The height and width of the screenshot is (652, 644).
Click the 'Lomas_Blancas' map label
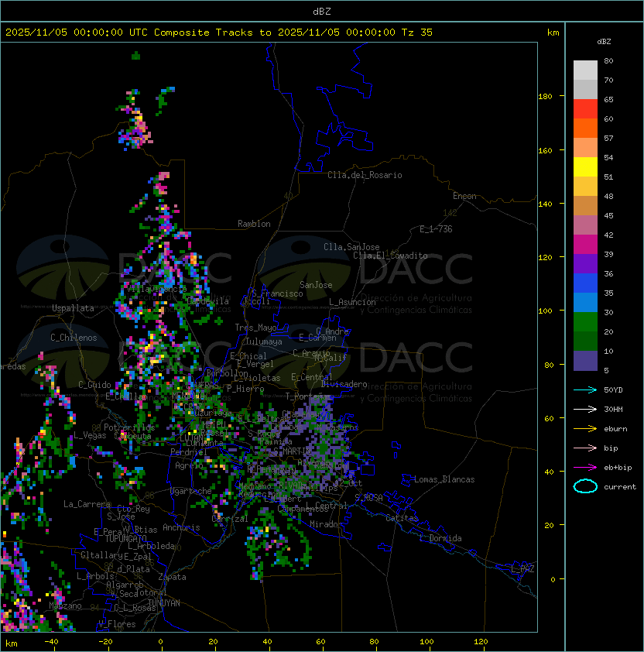(444, 479)
